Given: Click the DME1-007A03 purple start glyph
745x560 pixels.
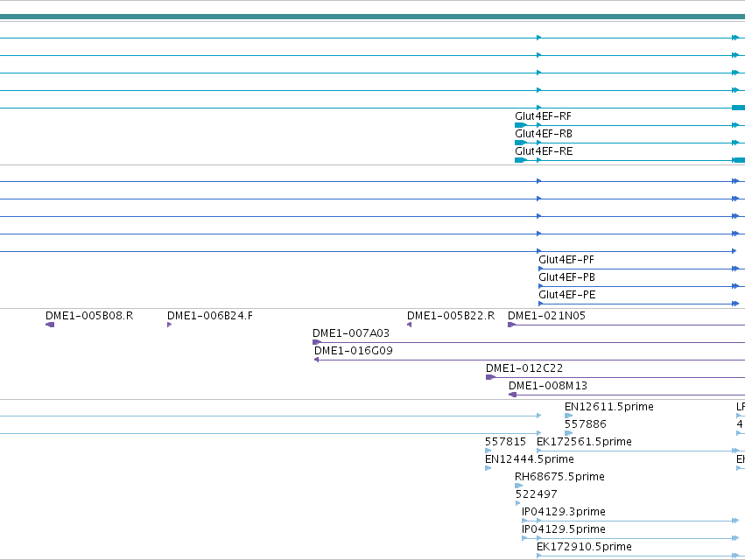Looking at the screenshot, I should click(x=317, y=342).
